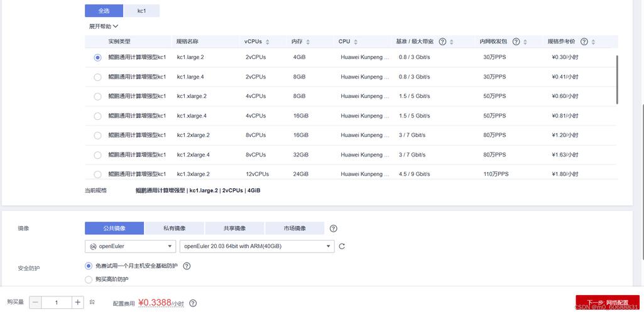Sort table by 内存 column arrows
644x314 pixels.
coord(308,42)
